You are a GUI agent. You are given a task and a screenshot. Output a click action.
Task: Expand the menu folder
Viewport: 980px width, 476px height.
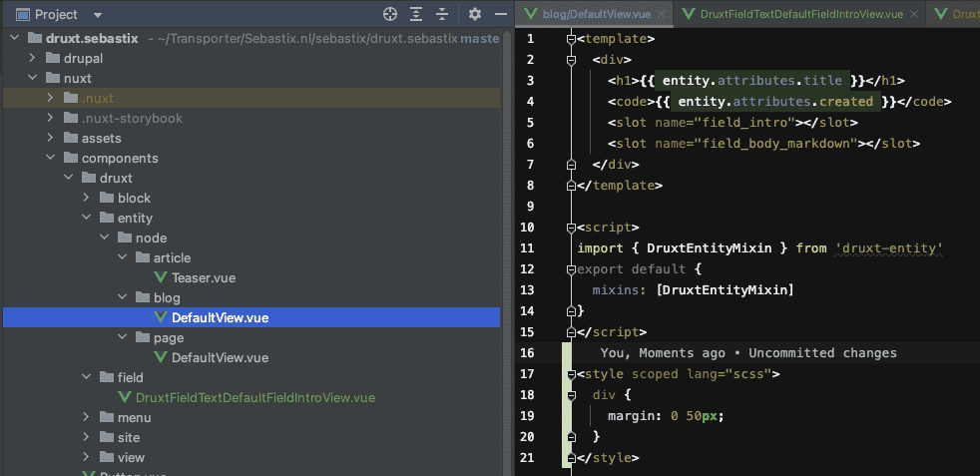coord(87,417)
